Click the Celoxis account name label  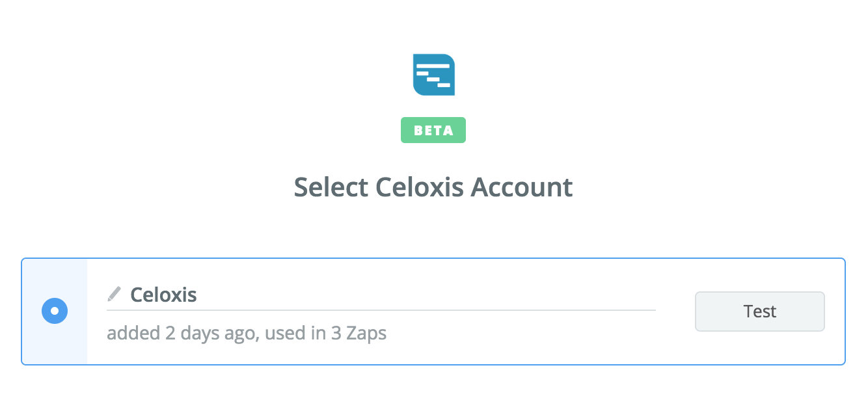click(164, 295)
